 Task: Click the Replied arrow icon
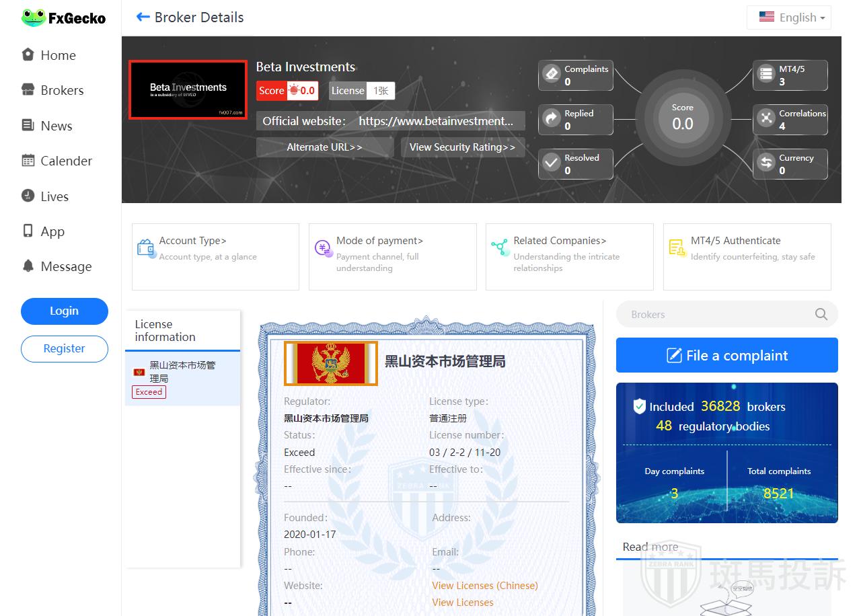552,119
